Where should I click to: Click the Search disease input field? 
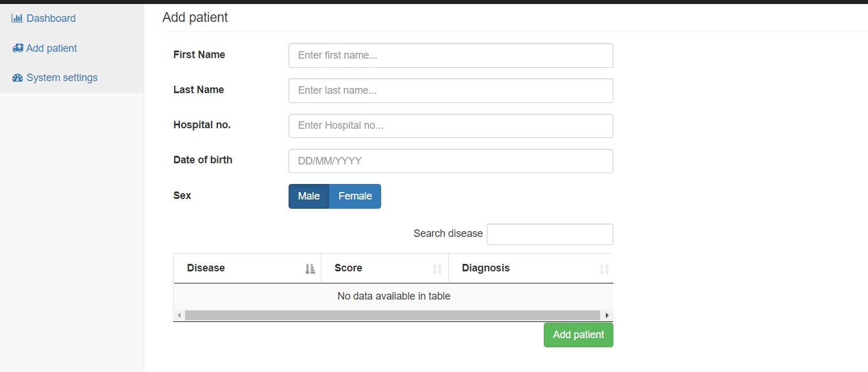550,234
